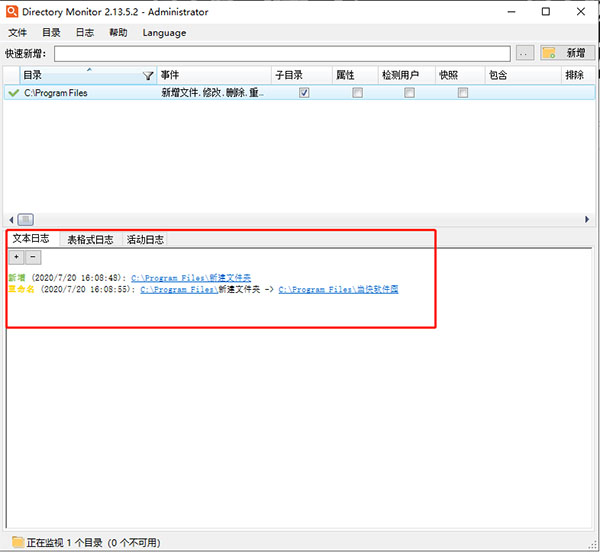Click the left arrow of horizontal scrollbar
This screenshot has height=553, width=600.
[x=11, y=219]
